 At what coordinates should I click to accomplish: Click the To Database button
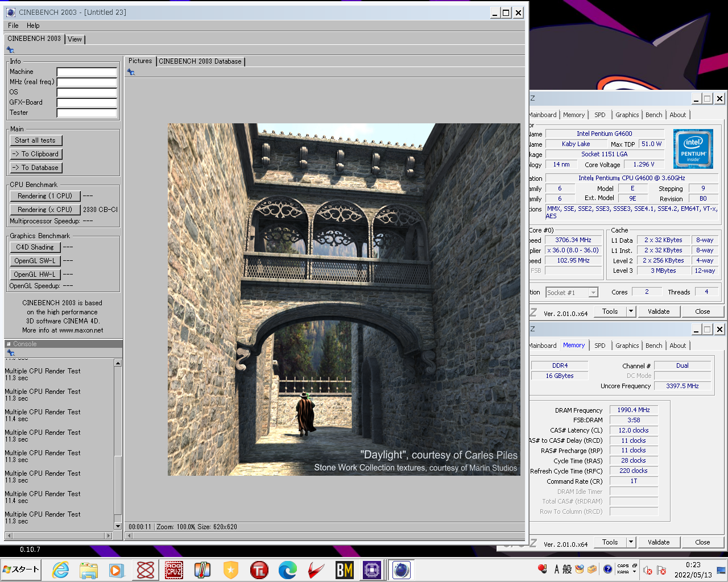[35, 168]
